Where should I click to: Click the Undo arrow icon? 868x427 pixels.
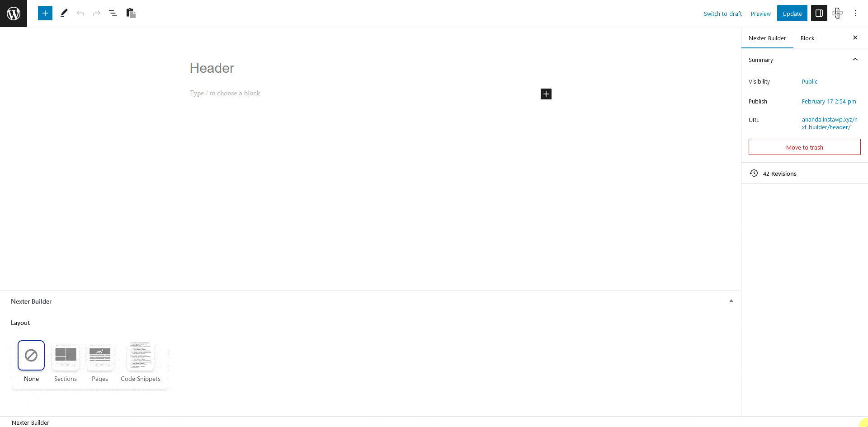(80, 13)
